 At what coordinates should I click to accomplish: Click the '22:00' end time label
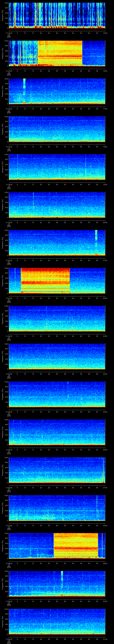(x=105, y=298)
